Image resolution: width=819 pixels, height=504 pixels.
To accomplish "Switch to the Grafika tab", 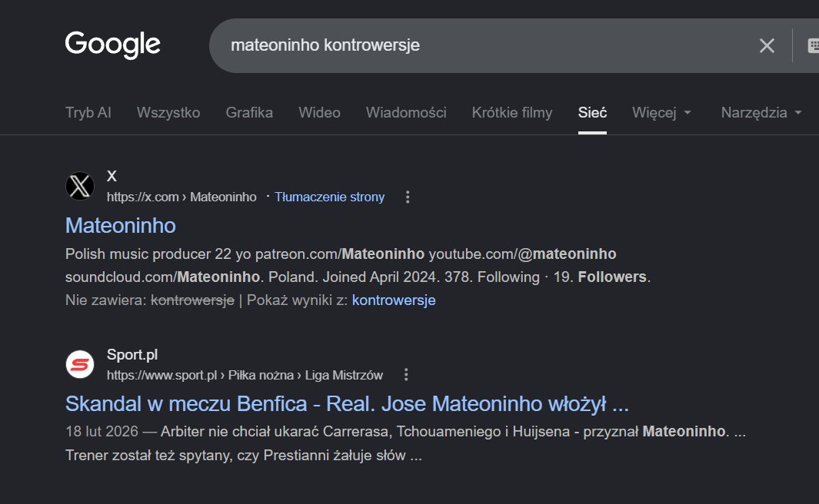I will click(249, 113).
